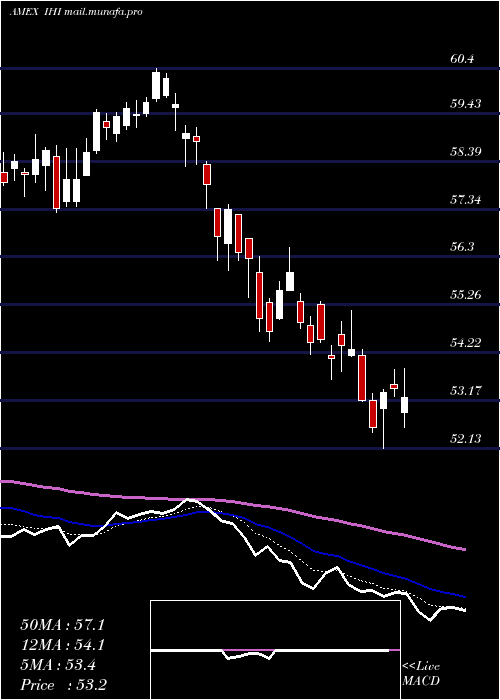Screen dimensions: 500x700
Task: Click the 55.26 price level label
Action: click(466, 295)
